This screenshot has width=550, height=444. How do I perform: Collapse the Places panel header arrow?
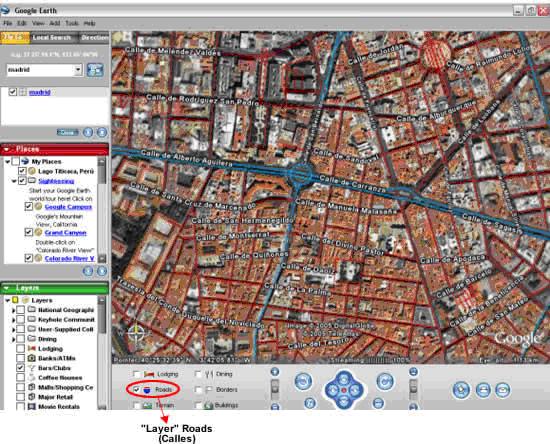click(x=6, y=150)
